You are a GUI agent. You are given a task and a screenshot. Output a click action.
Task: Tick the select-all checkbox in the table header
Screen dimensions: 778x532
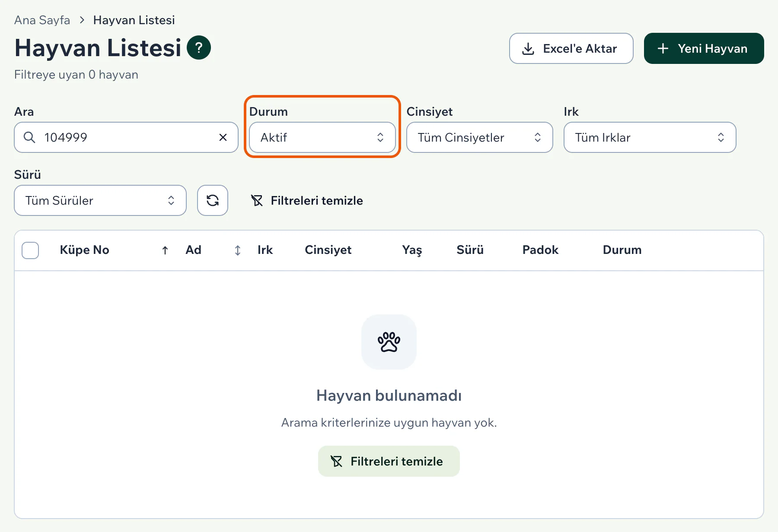point(30,250)
